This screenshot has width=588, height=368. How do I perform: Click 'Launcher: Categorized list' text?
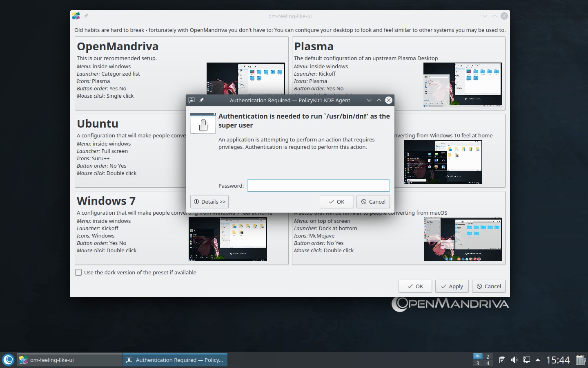coord(108,74)
